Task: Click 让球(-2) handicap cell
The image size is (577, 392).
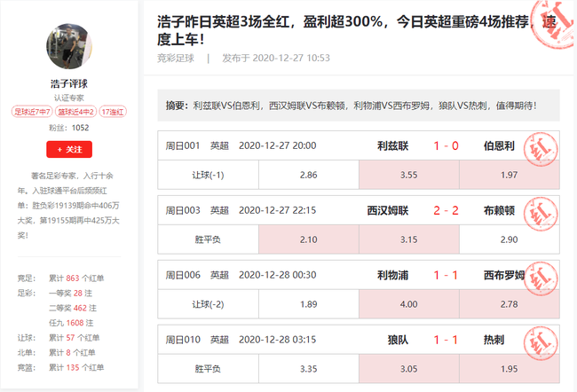Action: point(208,304)
